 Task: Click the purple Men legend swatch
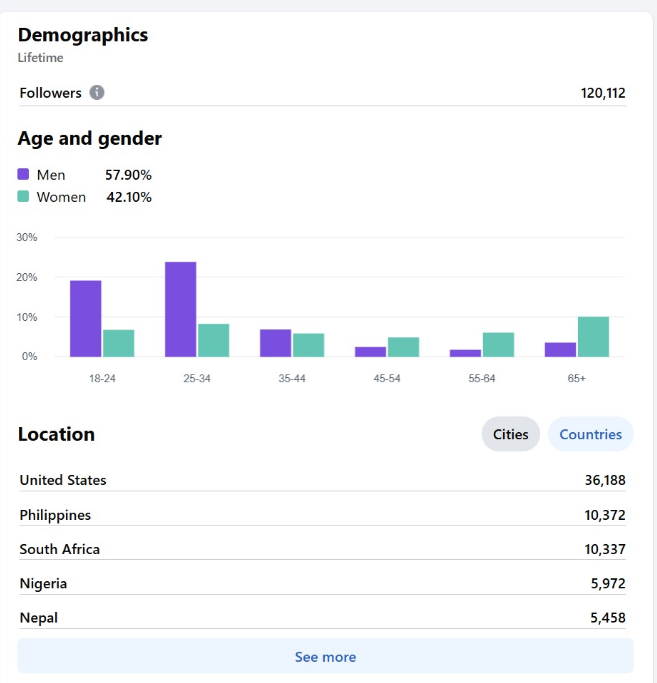[x=24, y=175]
